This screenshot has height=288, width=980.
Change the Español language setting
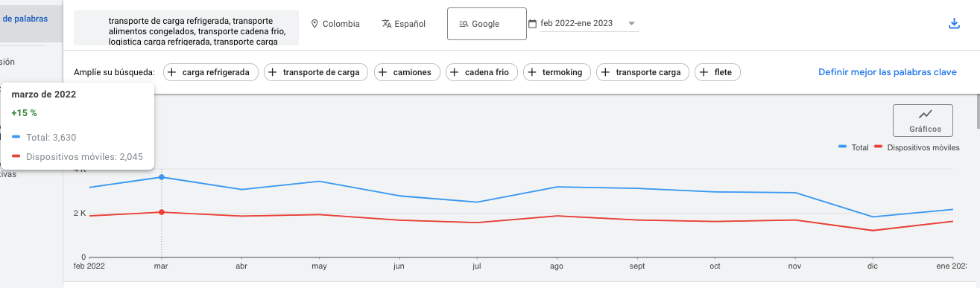pyautogui.click(x=403, y=24)
